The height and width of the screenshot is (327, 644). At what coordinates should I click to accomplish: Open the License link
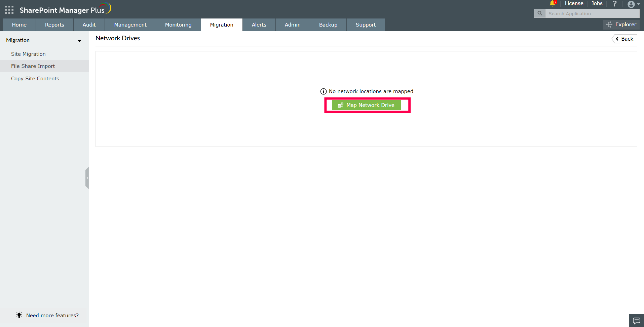point(574,3)
